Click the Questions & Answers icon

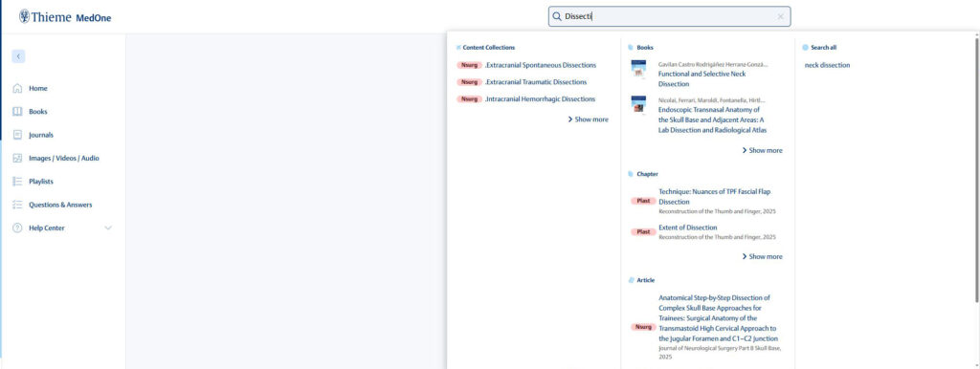click(x=17, y=205)
